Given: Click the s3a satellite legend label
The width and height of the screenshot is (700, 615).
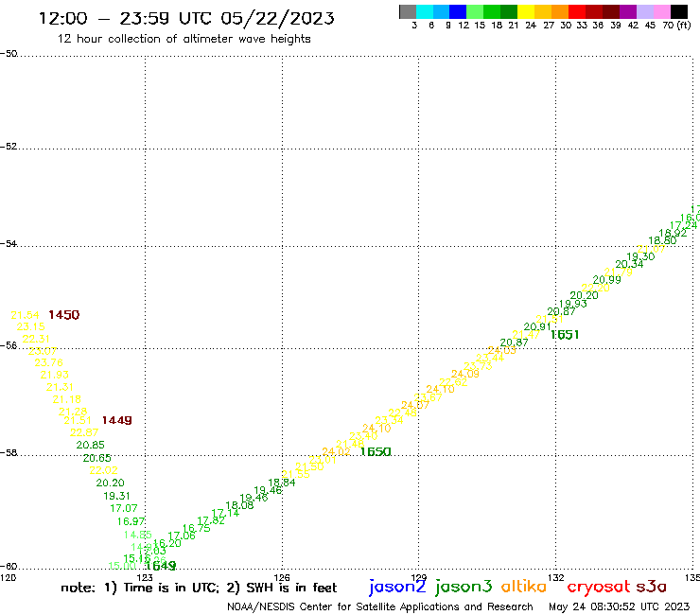Looking at the screenshot, I should [x=651, y=587].
